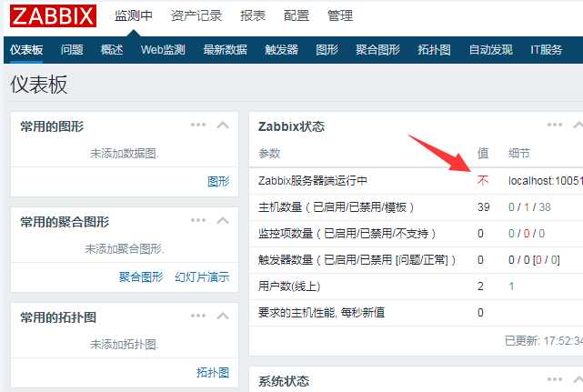
Task: Click the 0 / 1 / 38 host details
Action: click(529, 207)
